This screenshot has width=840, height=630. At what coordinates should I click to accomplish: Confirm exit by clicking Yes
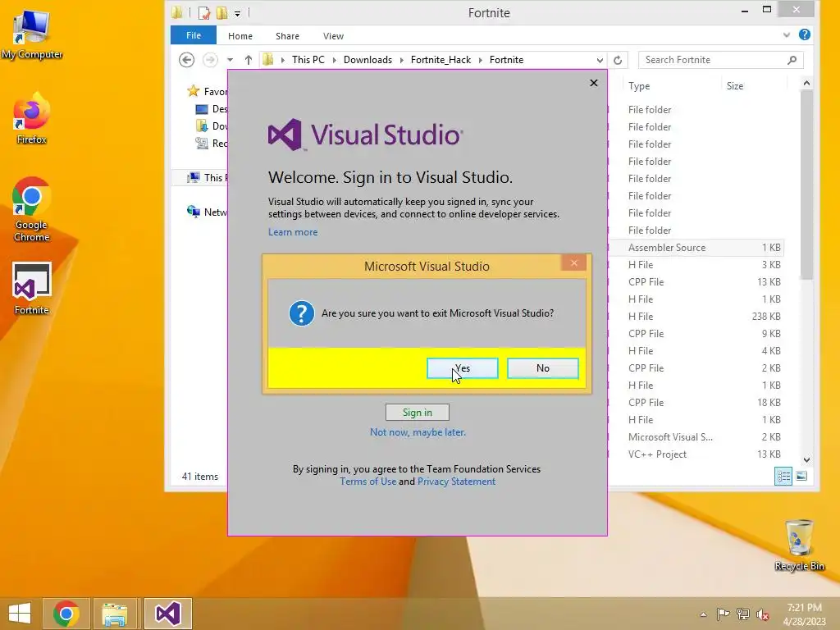[x=463, y=368]
